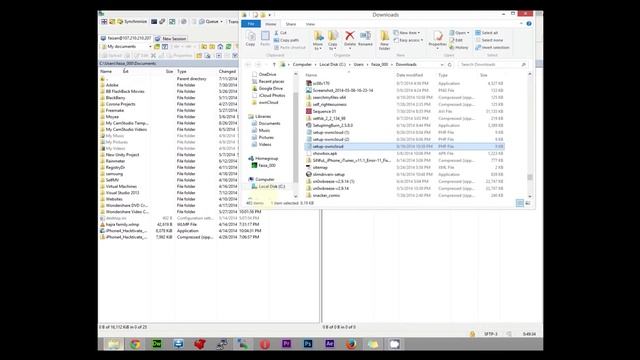Select the BB FlashBack Movies folder
This screenshot has height=360, width=640.
click(x=125, y=91)
